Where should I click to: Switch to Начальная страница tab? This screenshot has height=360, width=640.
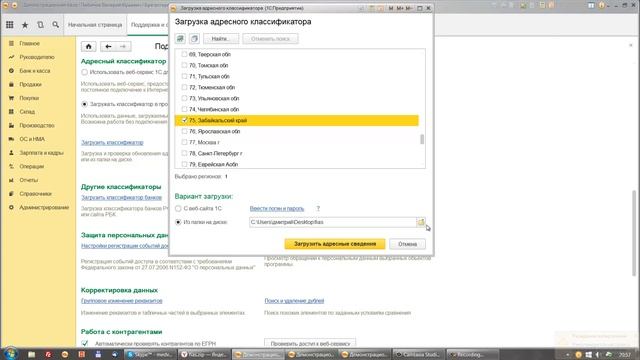coord(95,25)
